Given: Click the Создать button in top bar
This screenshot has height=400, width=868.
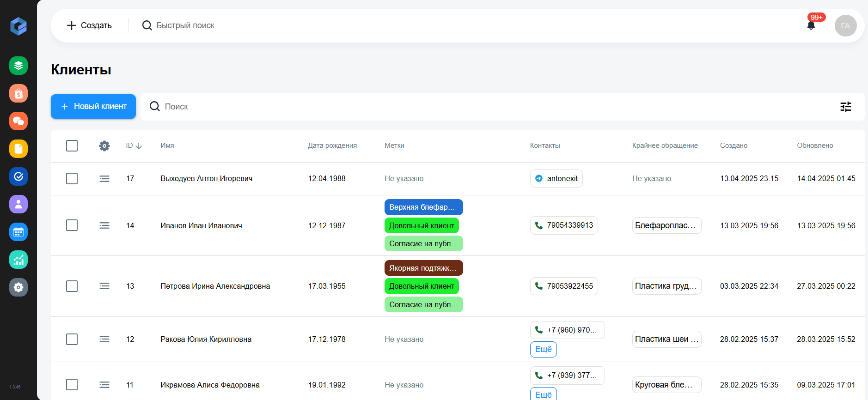Looking at the screenshot, I should [x=89, y=25].
